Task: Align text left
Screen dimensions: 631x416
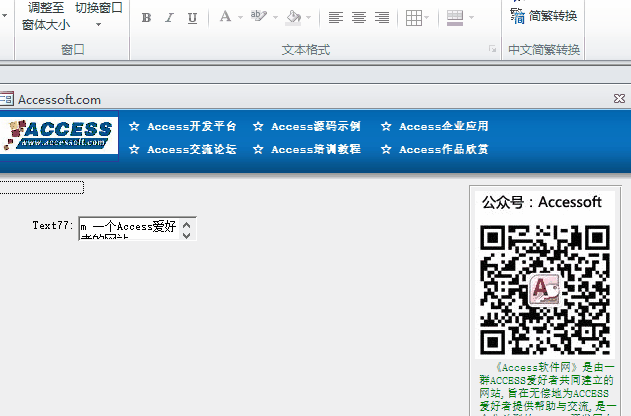Action: tap(336, 18)
